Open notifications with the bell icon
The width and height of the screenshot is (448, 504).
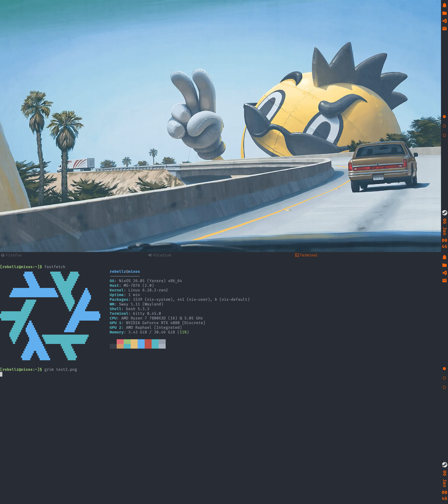(x=444, y=5)
